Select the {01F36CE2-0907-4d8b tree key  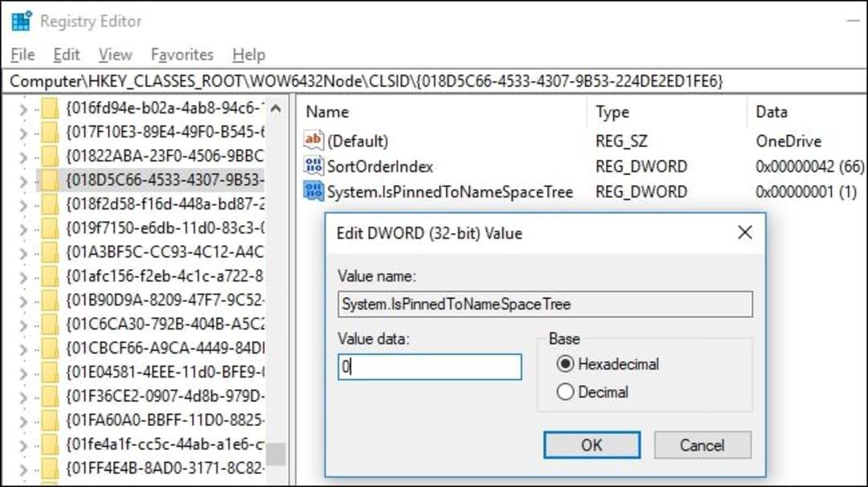pyautogui.click(x=165, y=395)
